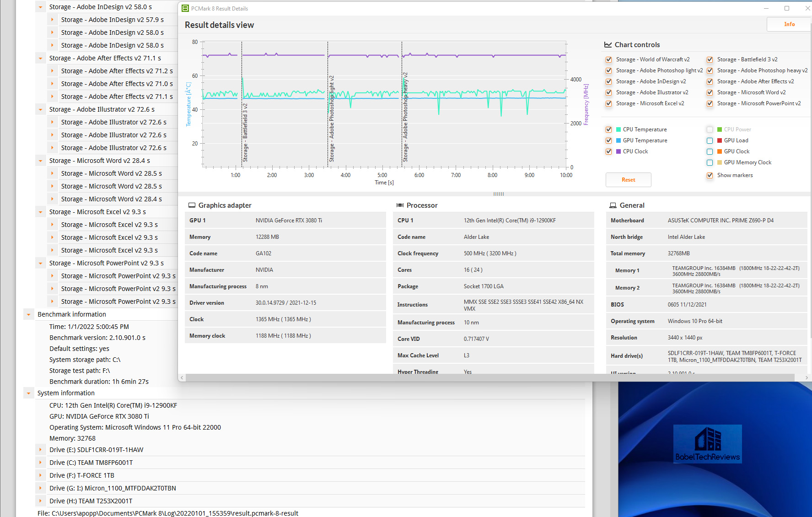Enable the GPU Memory Clock series
This screenshot has height=517, width=812.
click(710, 162)
